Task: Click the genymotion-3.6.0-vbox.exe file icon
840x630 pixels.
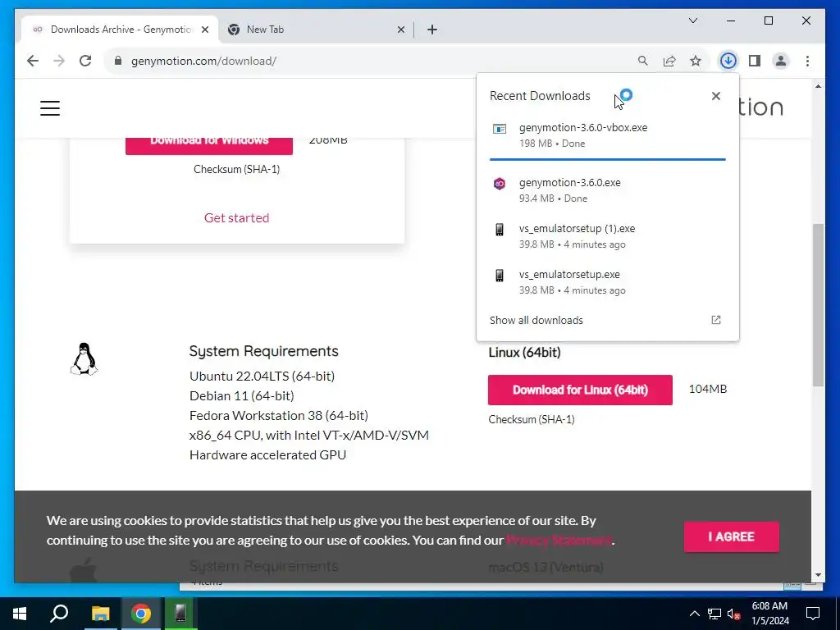Action: (x=500, y=129)
